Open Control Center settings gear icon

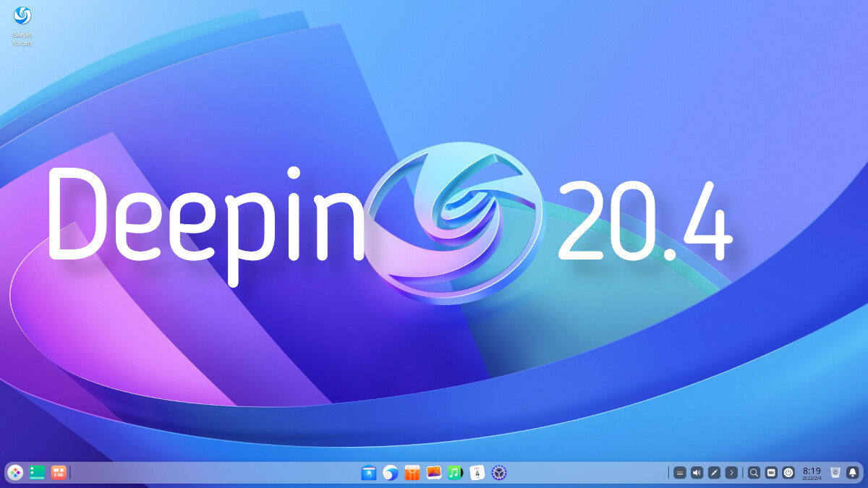pyautogui.click(x=499, y=473)
